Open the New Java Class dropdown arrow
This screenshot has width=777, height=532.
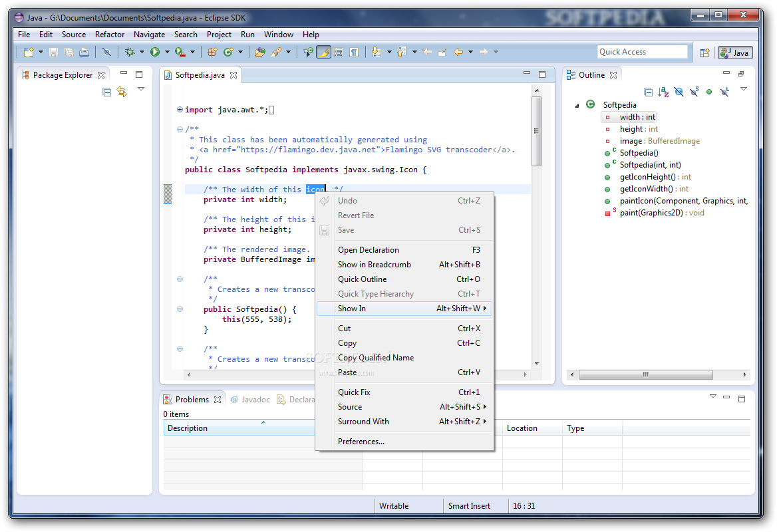point(240,52)
